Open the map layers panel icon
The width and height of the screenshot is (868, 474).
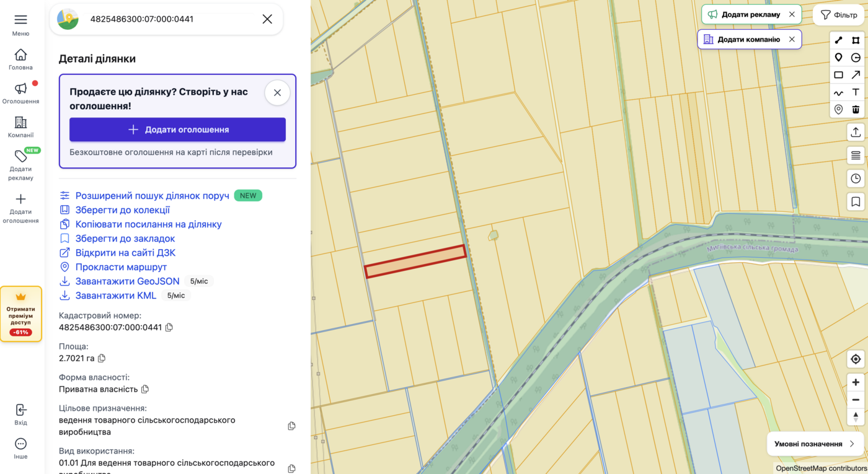click(856, 155)
